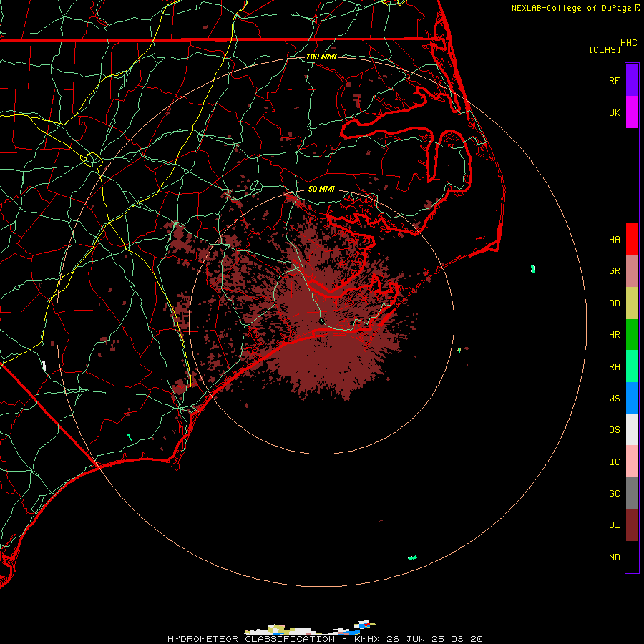644x644 pixels.
Task: Click the DS legend label
Action: tap(614, 430)
